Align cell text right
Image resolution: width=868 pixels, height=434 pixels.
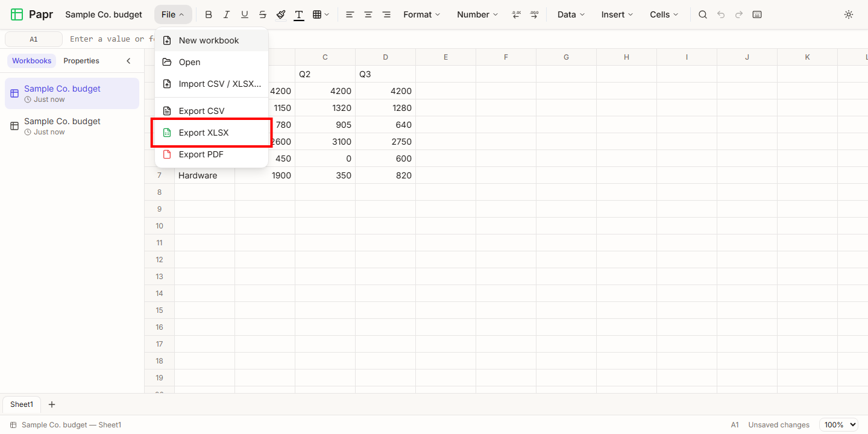pos(386,14)
